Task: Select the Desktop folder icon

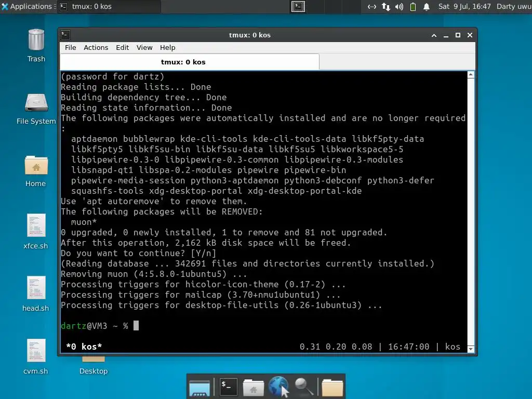Action: [94, 359]
